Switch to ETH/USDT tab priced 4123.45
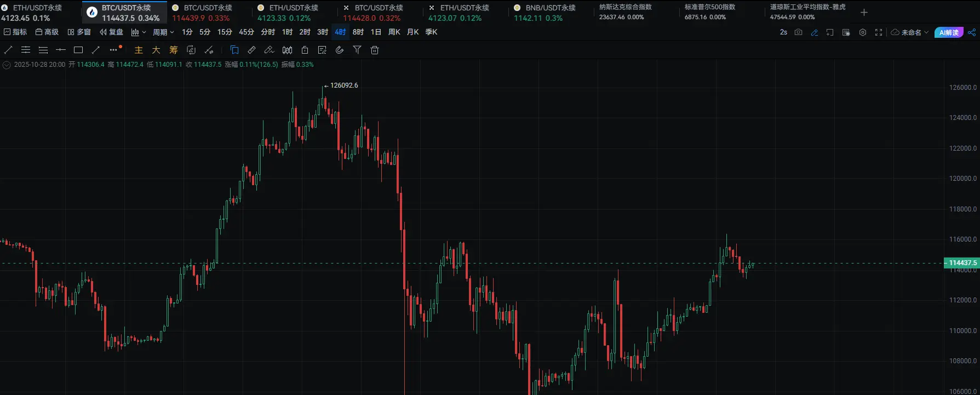Screen dimensions: 980x395 (x=40, y=13)
